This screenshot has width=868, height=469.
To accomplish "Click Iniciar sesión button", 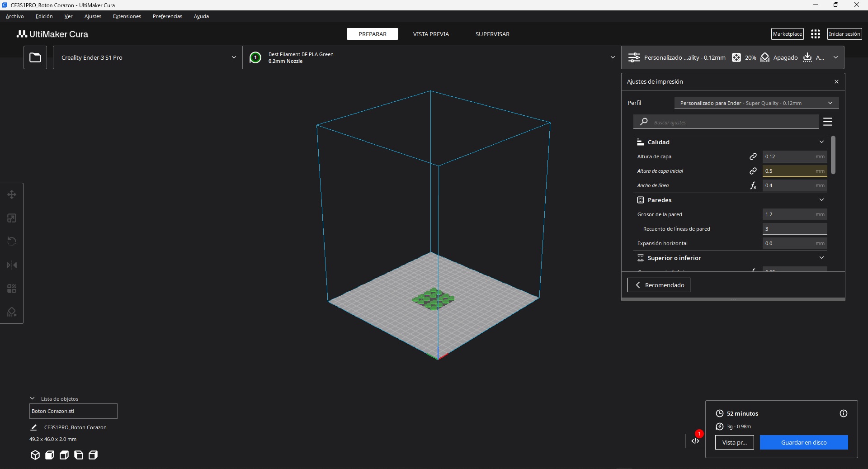I will 844,34.
